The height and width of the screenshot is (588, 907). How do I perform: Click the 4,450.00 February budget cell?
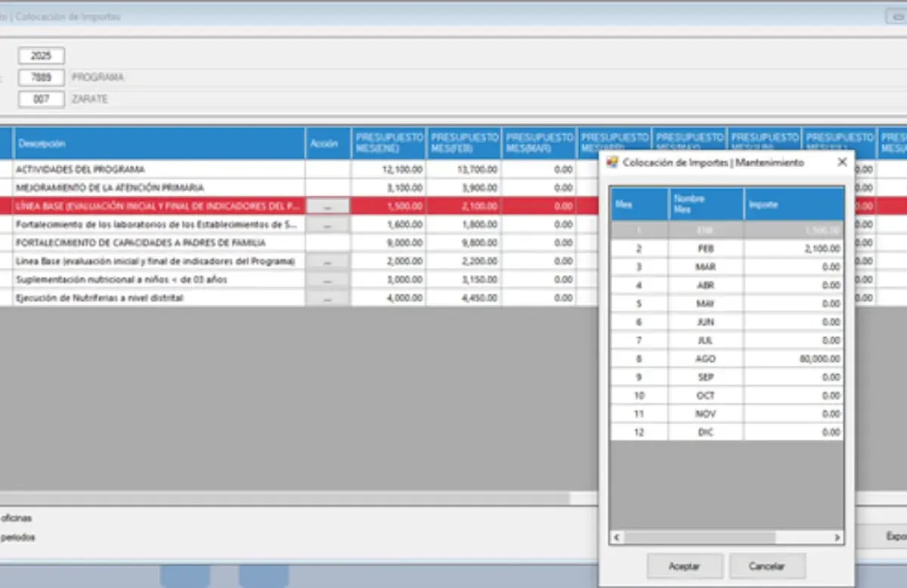[464, 298]
